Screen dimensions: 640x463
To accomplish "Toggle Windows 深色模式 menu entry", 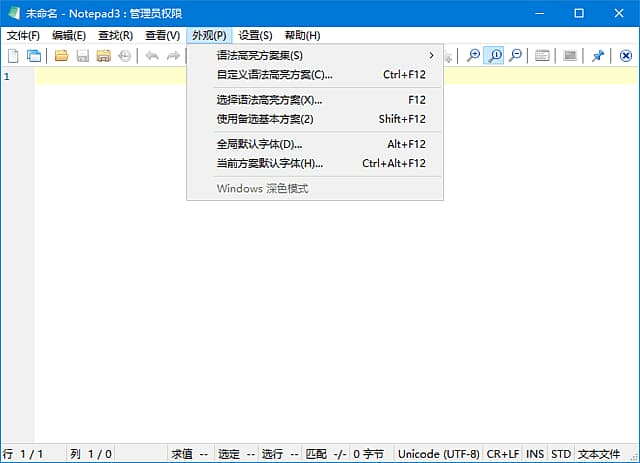I will [x=262, y=189].
